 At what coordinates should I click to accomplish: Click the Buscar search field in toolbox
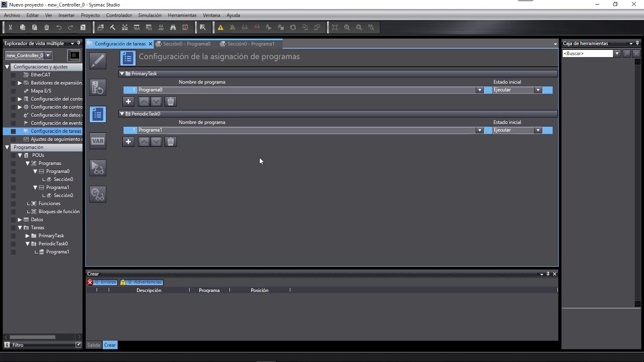tap(588, 53)
